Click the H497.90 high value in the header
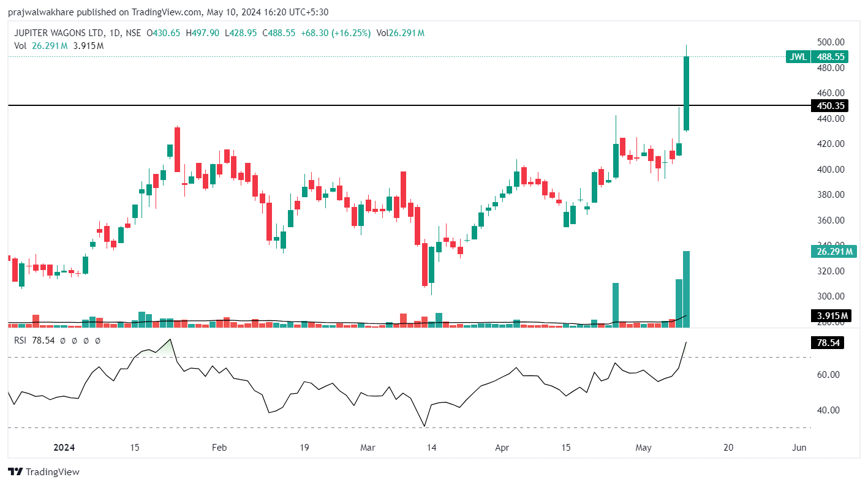The height and width of the screenshot is (485, 868). click(202, 33)
